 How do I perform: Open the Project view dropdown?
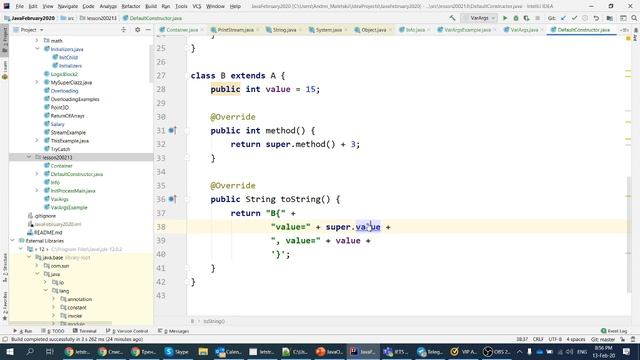coord(28,30)
